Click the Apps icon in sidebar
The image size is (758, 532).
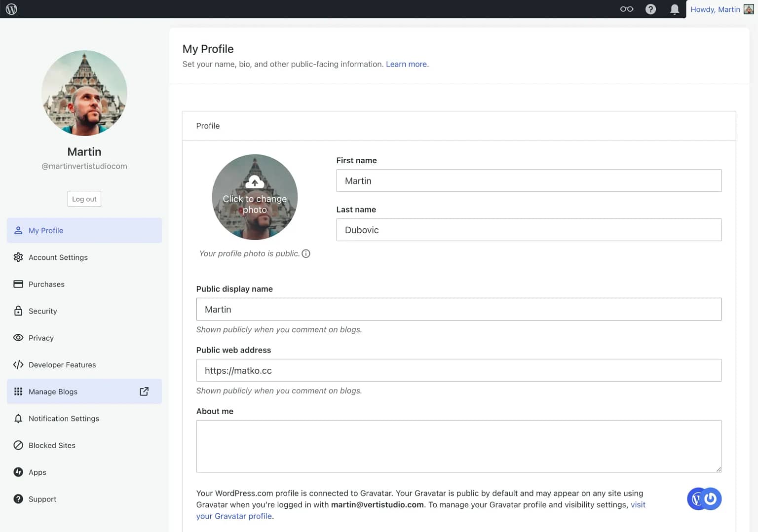pyautogui.click(x=18, y=472)
